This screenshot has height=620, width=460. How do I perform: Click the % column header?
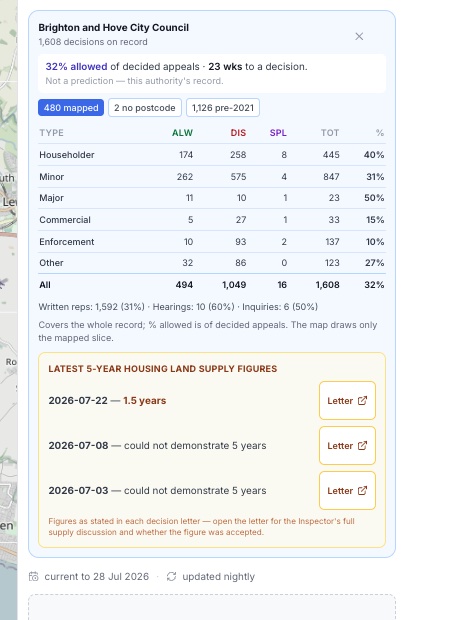pyautogui.click(x=380, y=133)
